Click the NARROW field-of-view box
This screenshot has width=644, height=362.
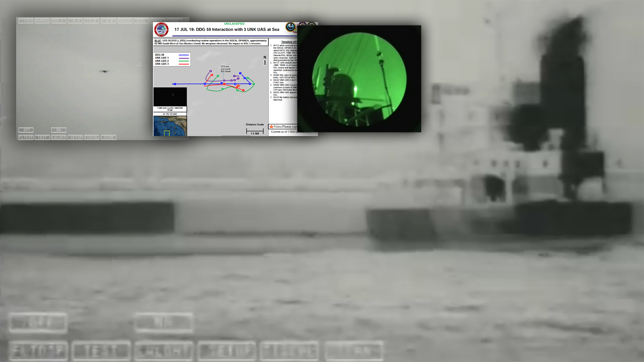coord(42,21)
